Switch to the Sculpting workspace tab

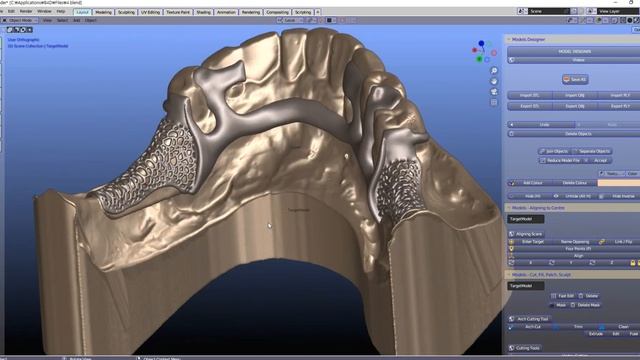(126, 12)
